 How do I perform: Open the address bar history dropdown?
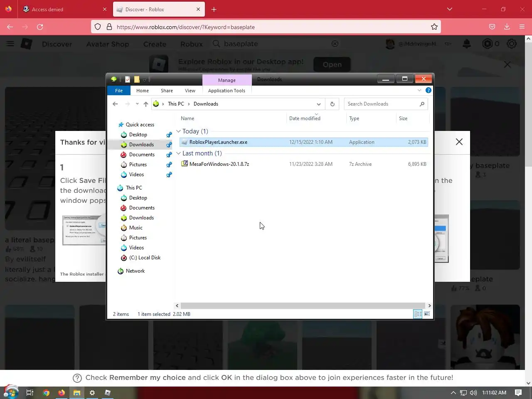coord(318,104)
